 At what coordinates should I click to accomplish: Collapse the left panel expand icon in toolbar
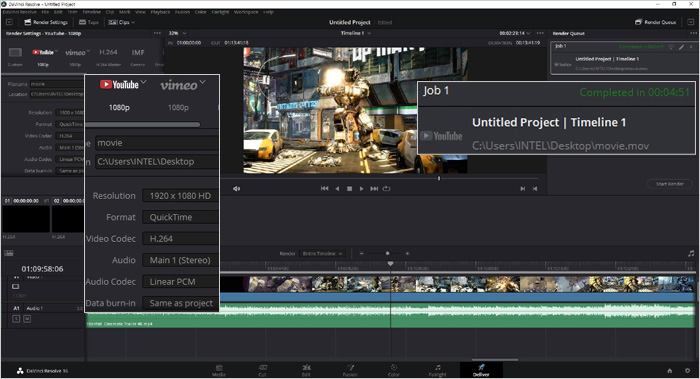9,22
